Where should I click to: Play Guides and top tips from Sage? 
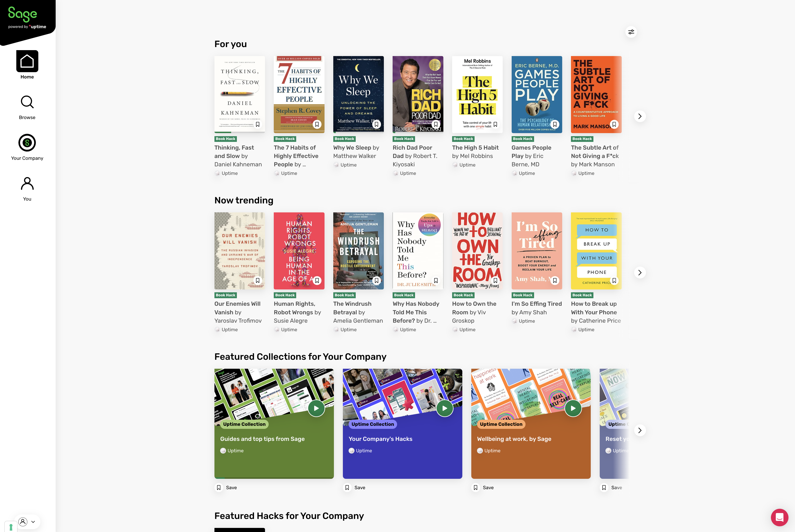pyautogui.click(x=316, y=408)
